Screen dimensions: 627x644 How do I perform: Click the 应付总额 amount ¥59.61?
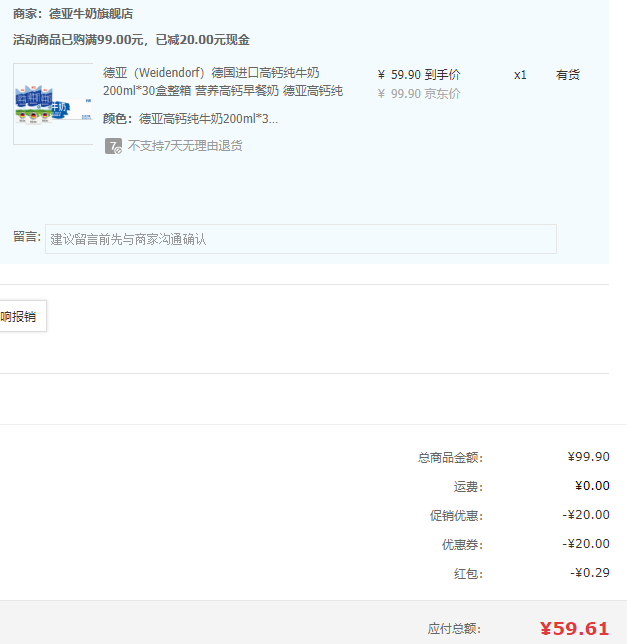click(574, 629)
